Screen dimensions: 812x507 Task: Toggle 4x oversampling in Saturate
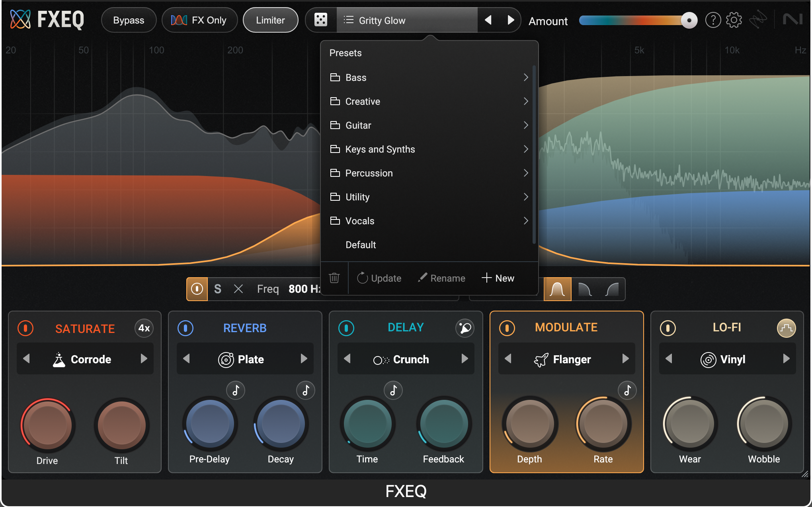pyautogui.click(x=144, y=328)
